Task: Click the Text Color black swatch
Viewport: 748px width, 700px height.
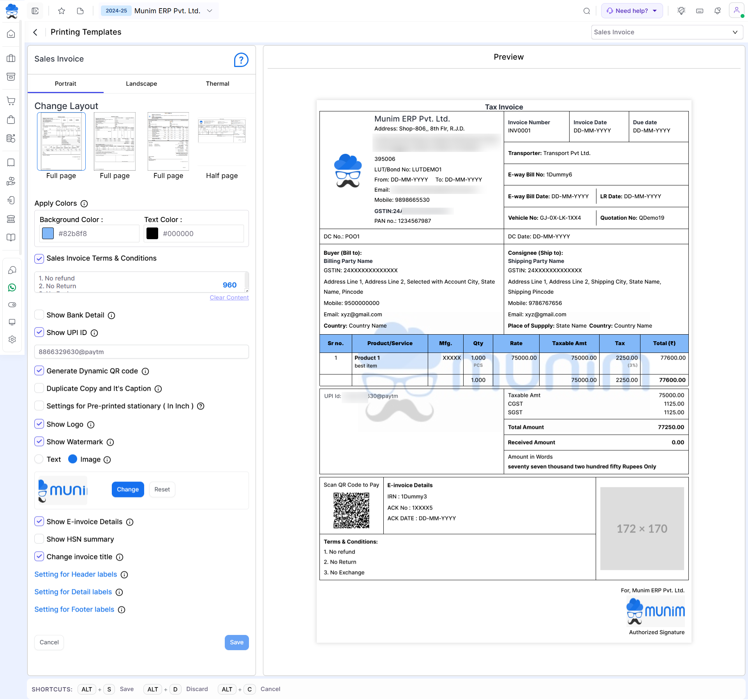Action: pos(152,234)
